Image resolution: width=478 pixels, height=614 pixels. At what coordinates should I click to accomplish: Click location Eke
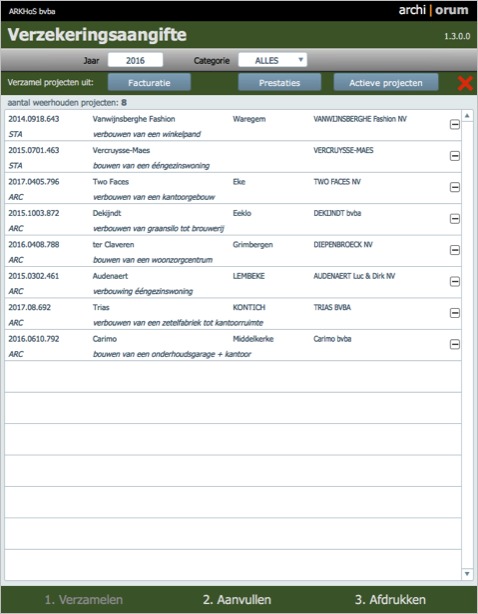[x=239, y=182]
